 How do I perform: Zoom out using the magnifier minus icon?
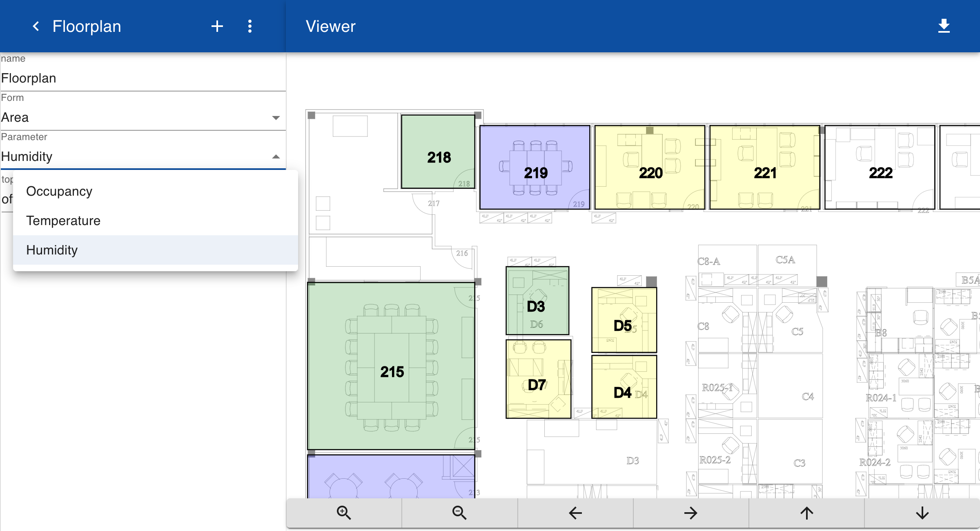[x=459, y=513]
